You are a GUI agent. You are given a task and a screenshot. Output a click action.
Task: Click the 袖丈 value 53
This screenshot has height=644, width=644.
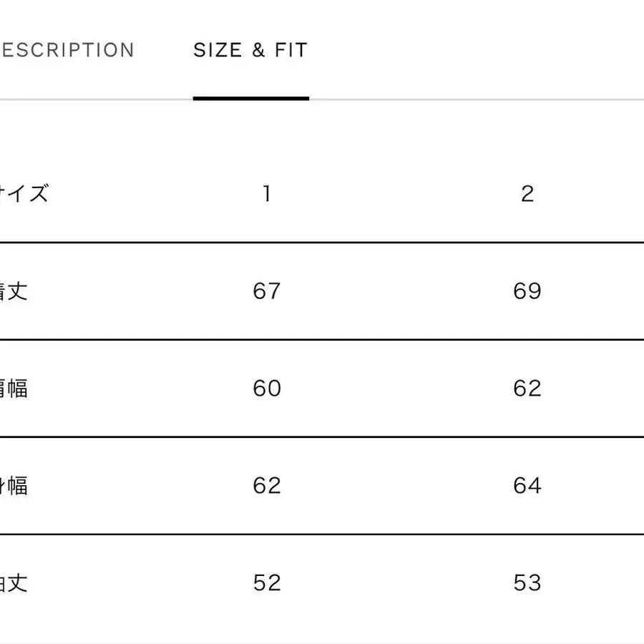(527, 583)
